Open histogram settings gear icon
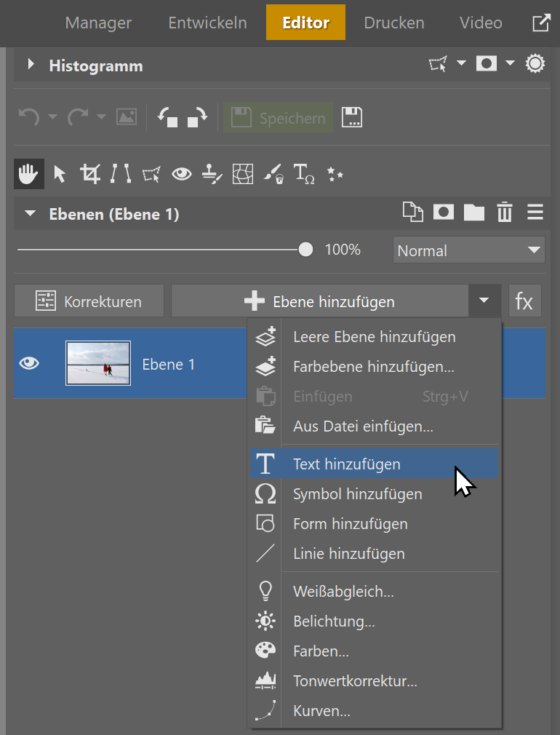The width and height of the screenshot is (560, 735). coord(535,65)
